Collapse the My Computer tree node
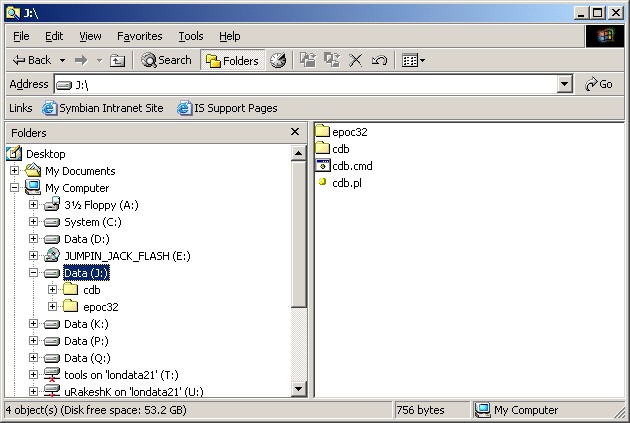 pos(14,188)
